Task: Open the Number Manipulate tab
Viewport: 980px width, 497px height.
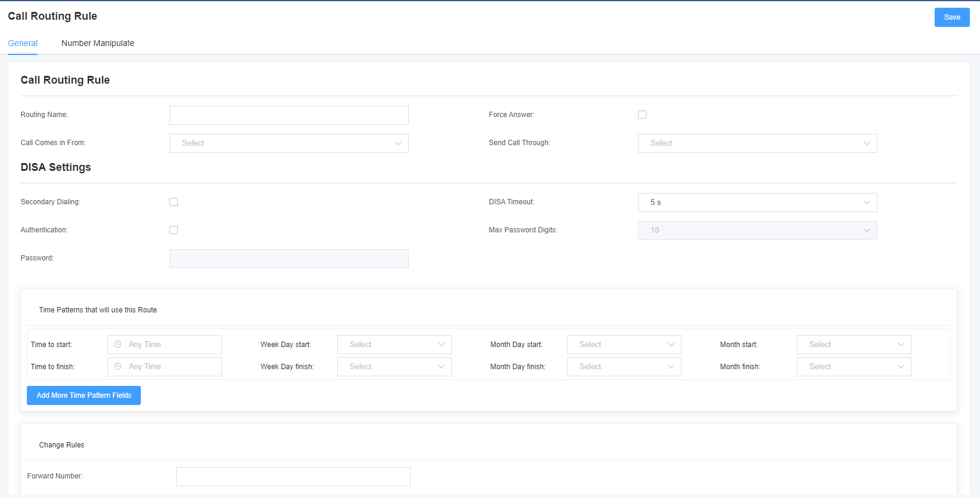Action: click(98, 43)
